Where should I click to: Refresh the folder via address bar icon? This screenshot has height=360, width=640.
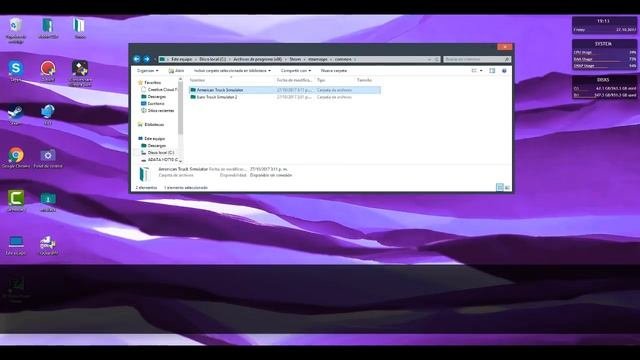[437, 59]
